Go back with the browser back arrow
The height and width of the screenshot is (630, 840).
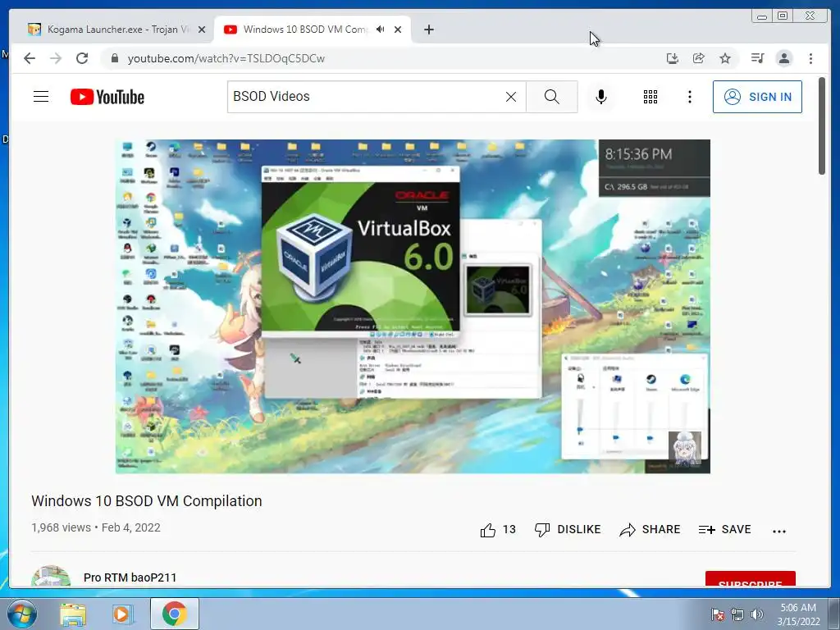coord(30,58)
